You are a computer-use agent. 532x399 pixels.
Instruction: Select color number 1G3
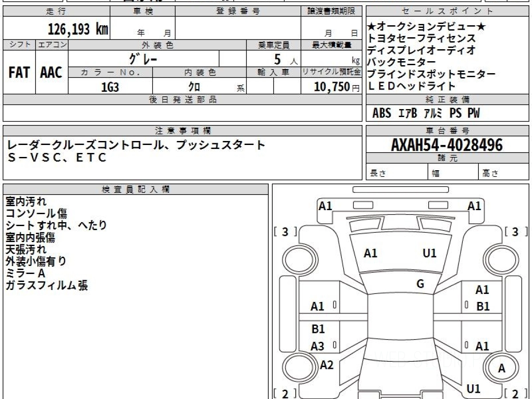[110, 87]
